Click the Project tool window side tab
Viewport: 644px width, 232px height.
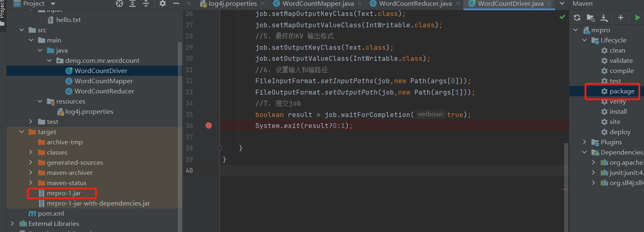point(2,13)
